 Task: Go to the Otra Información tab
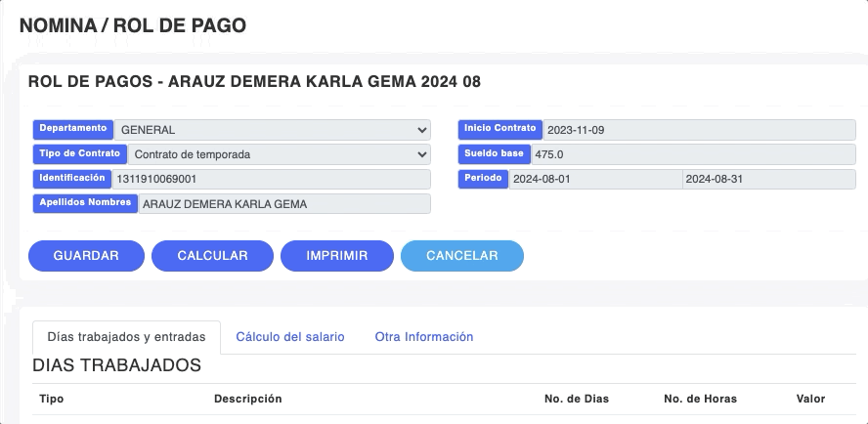[424, 337]
